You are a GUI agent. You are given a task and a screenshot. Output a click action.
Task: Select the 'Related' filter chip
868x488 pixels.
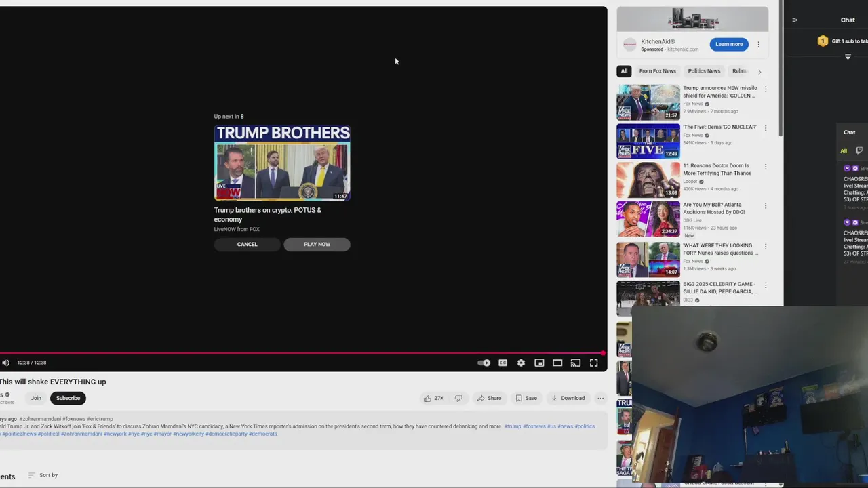point(740,71)
